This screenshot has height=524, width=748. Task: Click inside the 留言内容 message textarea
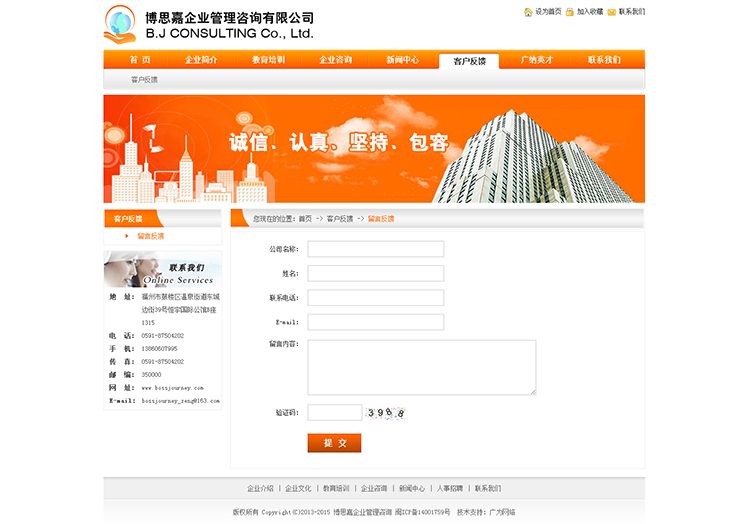coord(421,367)
